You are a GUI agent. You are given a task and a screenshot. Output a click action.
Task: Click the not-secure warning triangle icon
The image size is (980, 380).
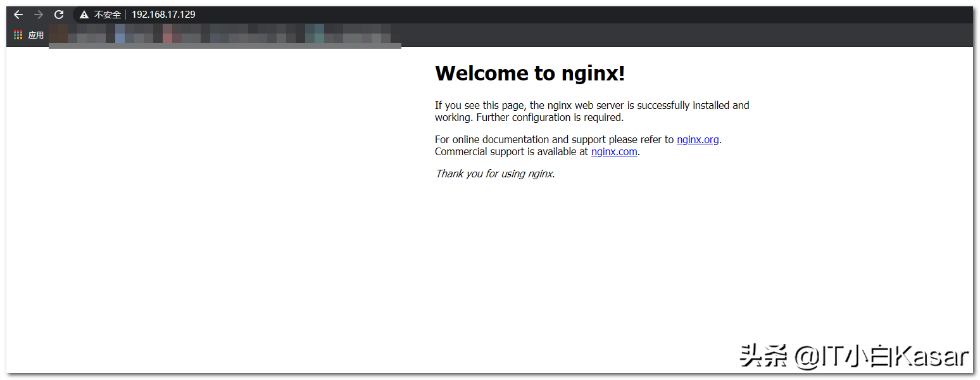pos(84,15)
